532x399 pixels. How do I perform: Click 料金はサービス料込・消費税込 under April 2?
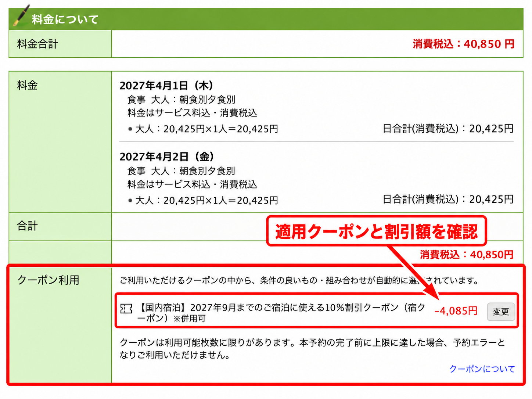192,184
